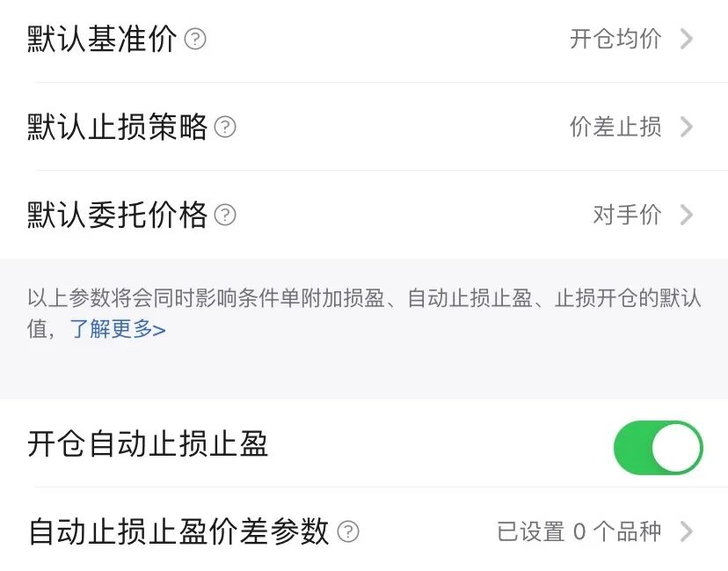The width and height of the screenshot is (728, 571).
Task: Disable the 开仓自动止损止盈 switch
Action: (x=658, y=448)
